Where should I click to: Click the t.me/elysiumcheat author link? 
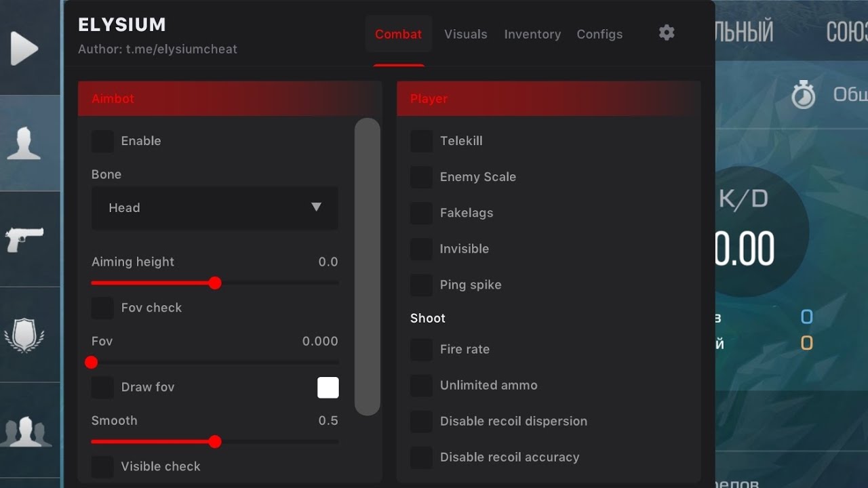[x=182, y=49]
